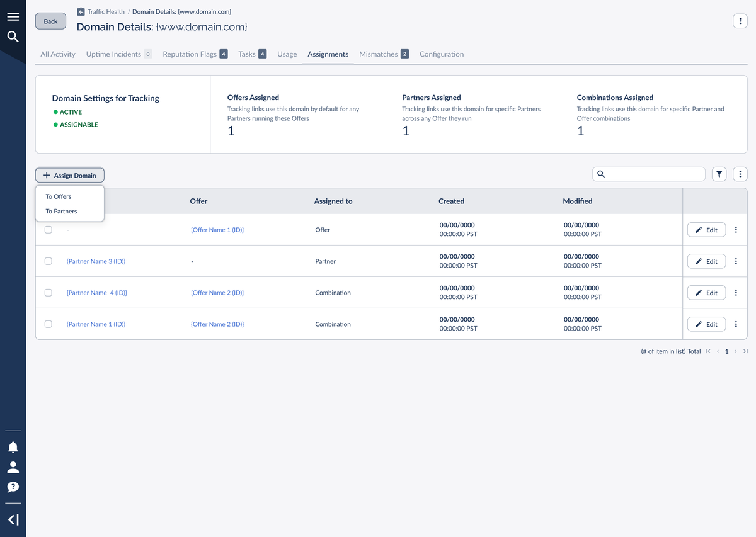Click the ASSIGNABLE status label

79,125
